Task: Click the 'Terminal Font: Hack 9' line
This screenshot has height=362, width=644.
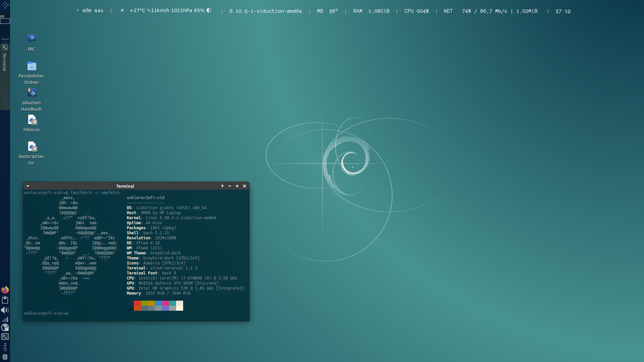Action: click(x=151, y=273)
